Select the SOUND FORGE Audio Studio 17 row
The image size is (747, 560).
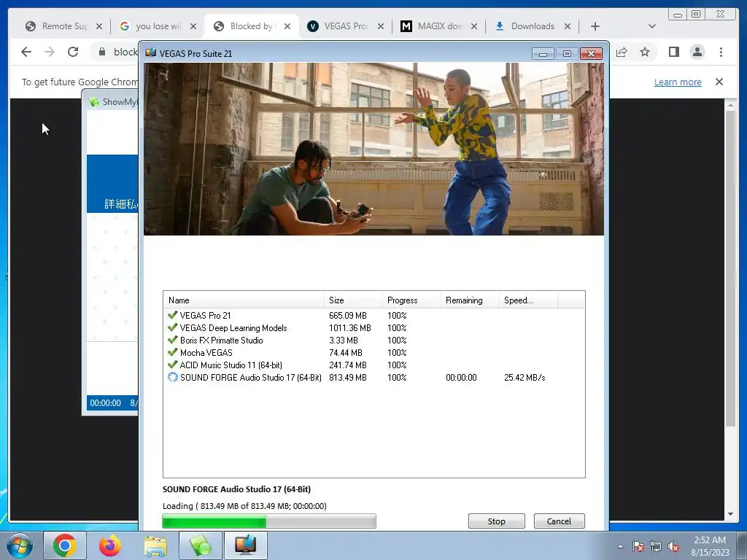click(x=373, y=377)
